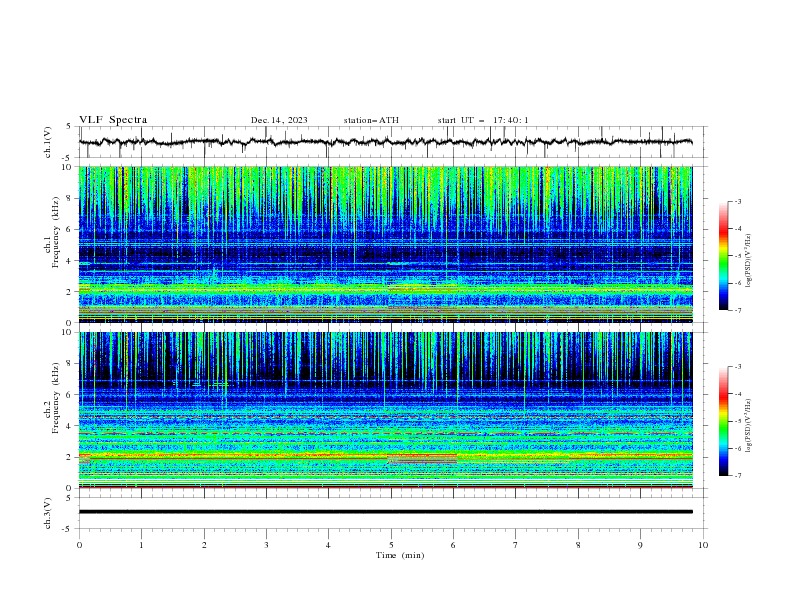
Task: Click time axis tick label "5"
Action: tap(391, 545)
